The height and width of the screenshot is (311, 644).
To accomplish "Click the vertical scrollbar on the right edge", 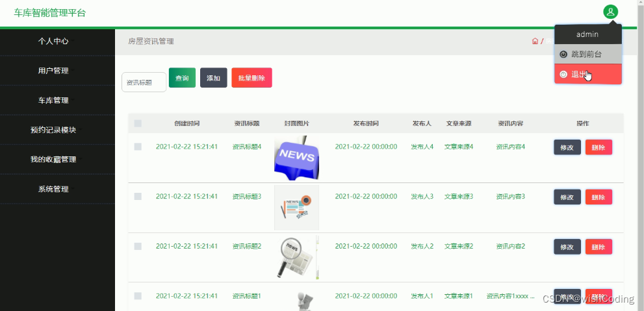I will point(641,156).
